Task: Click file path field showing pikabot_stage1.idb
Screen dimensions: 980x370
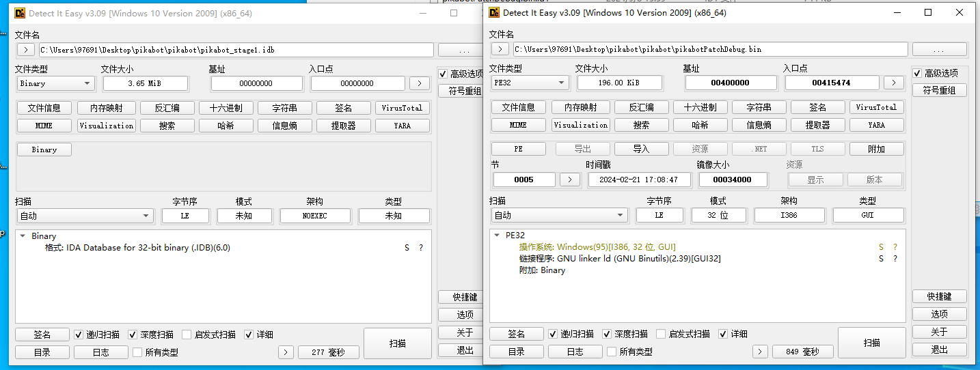Action: pyautogui.click(x=236, y=50)
